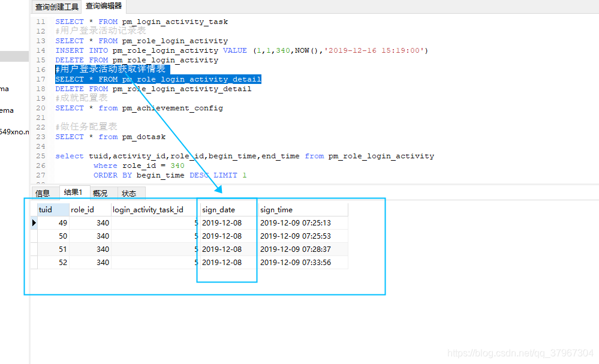Click the row selector for tuid 52
The height and width of the screenshot is (364, 599).
pyautogui.click(x=34, y=263)
